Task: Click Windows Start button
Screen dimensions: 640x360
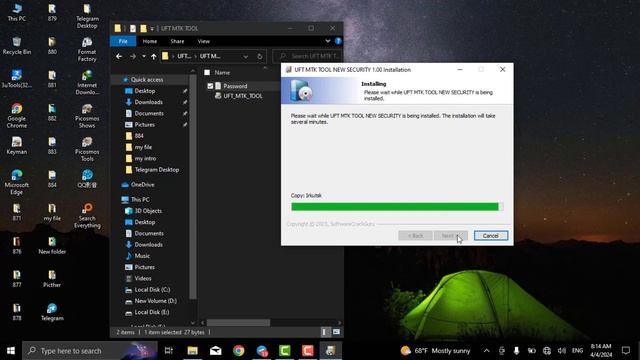Action: [11, 351]
